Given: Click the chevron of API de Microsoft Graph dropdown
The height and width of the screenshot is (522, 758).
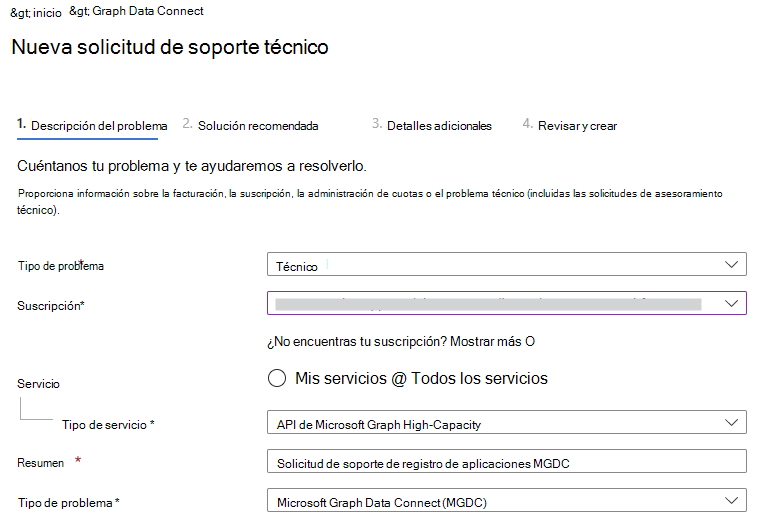Looking at the screenshot, I should (x=731, y=422).
